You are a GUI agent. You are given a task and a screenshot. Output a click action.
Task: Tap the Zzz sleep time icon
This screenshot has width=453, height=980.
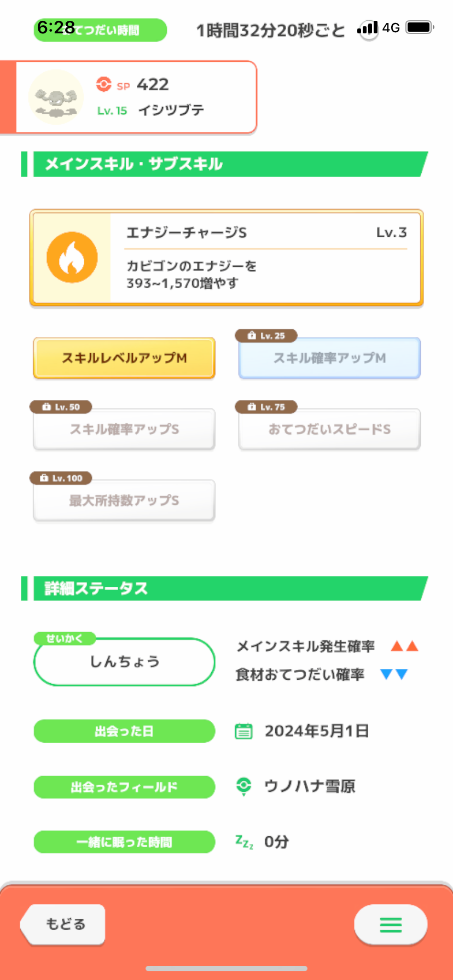click(x=244, y=842)
